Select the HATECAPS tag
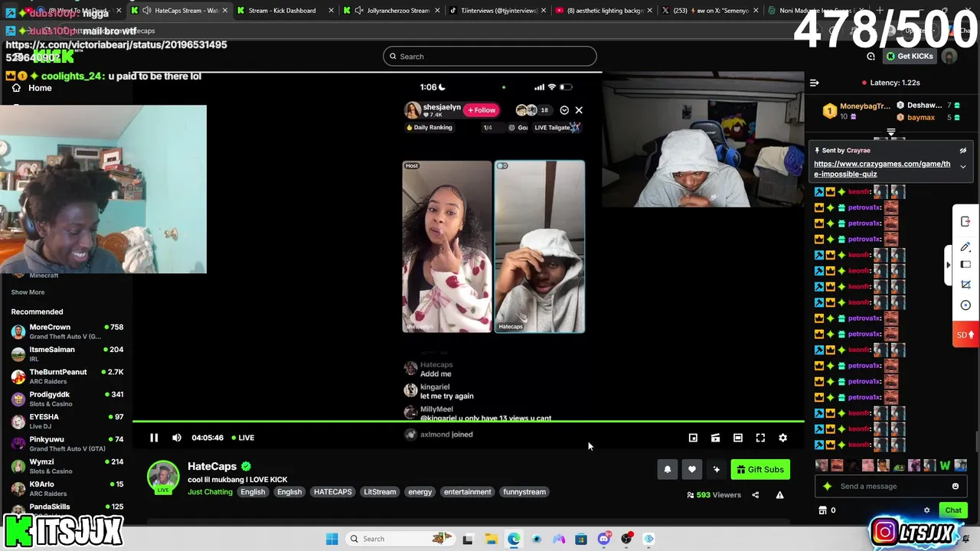This screenshot has height=551, width=980. tap(332, 492)
